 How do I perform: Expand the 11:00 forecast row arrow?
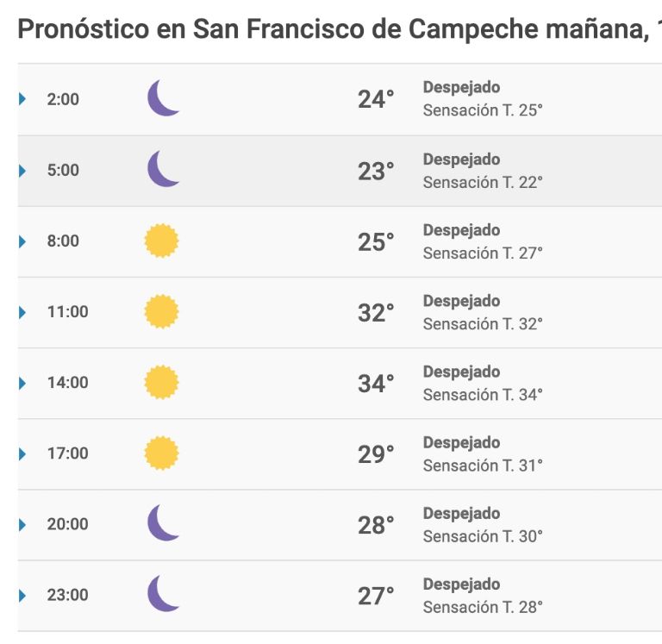[22, 312]
